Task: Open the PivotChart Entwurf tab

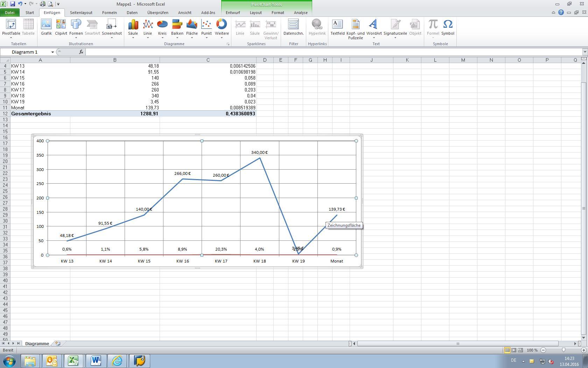Action: coord(233,12)
